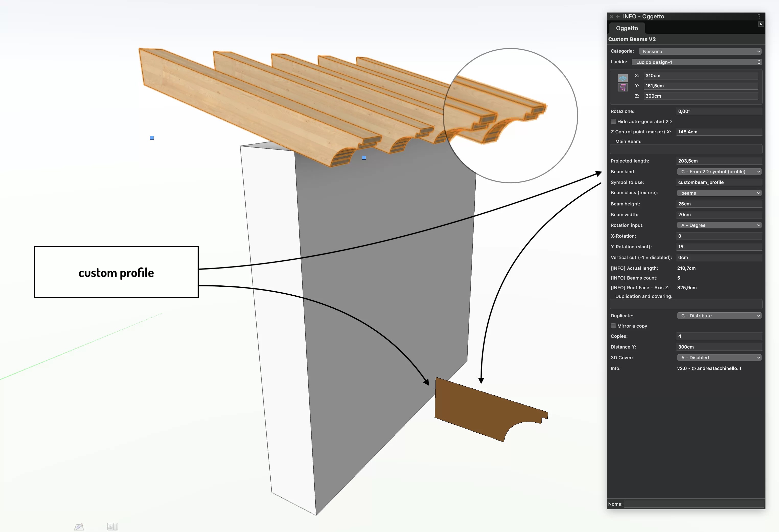779x532 pixels.
Task: Click the question mark help icon on the palette
Action: (x=758, y=16)
